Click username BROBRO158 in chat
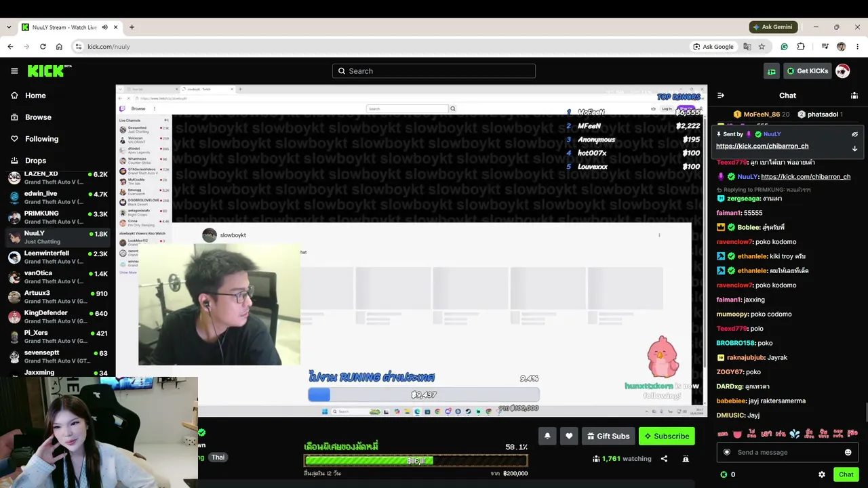This screenshot has width=868, height=488. coord(736,343)
